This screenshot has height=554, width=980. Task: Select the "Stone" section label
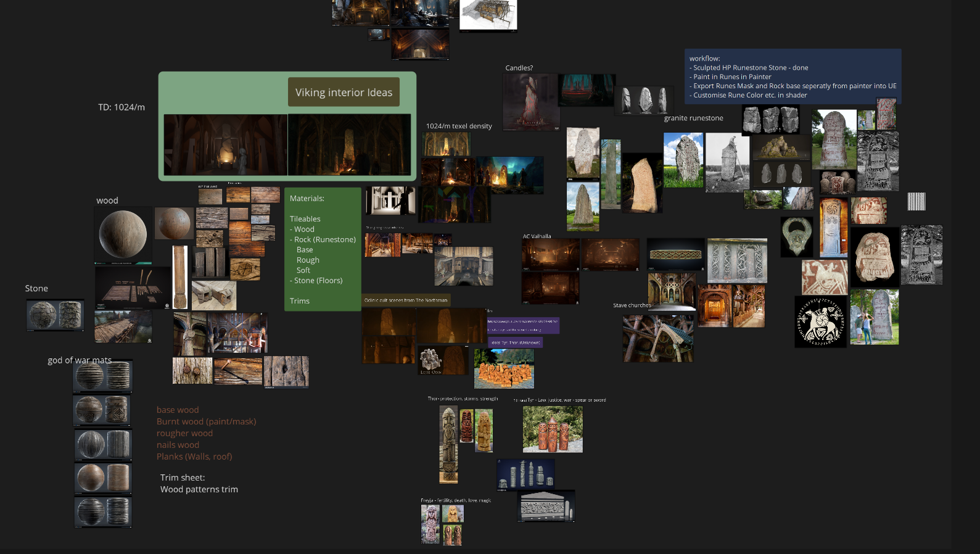click(36, 289)
